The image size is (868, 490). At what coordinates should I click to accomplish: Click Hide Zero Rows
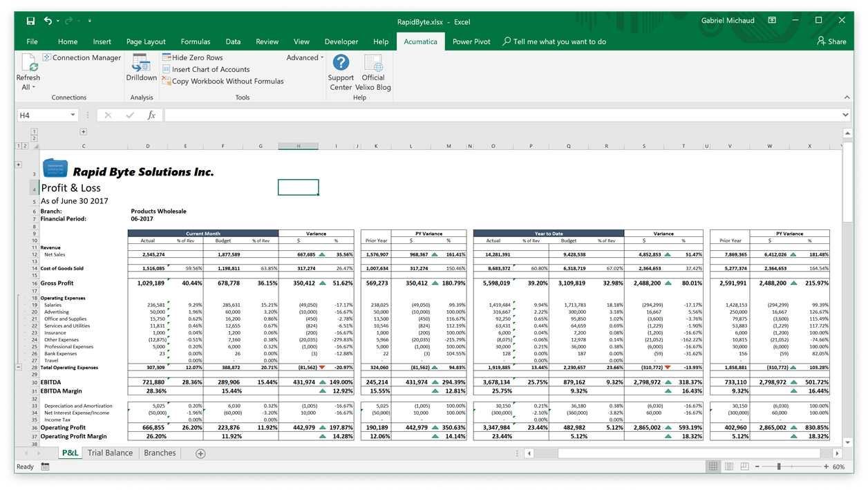click(194, 57)
